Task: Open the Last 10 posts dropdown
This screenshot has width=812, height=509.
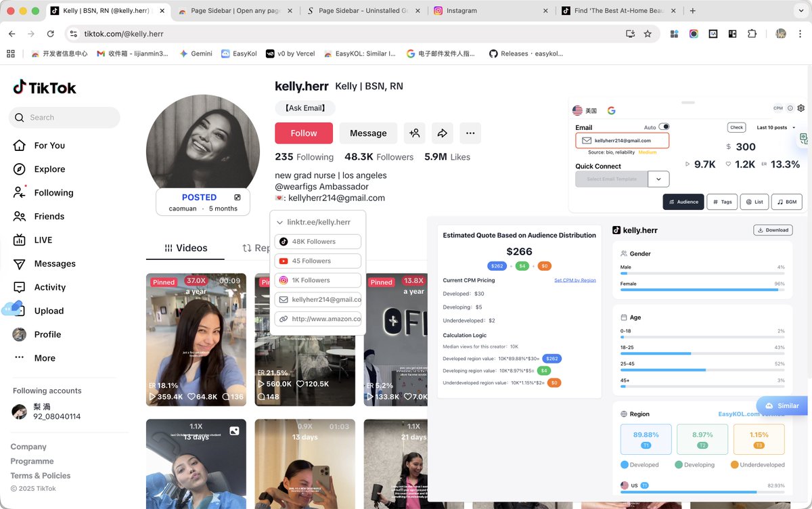Action: (x=776, y=127)
